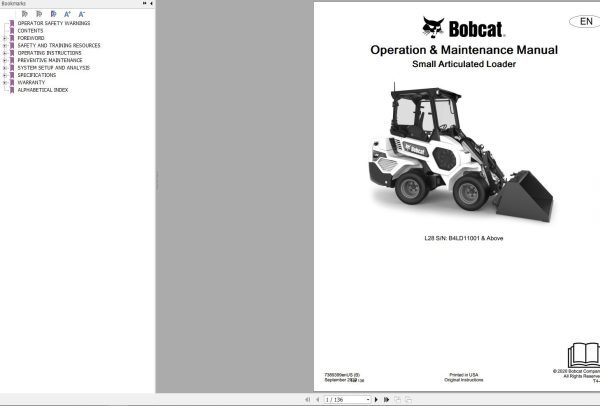600x406 pixels.
Task: Expand the WARRANTY bookmark
Action: (x=5, y=83)
